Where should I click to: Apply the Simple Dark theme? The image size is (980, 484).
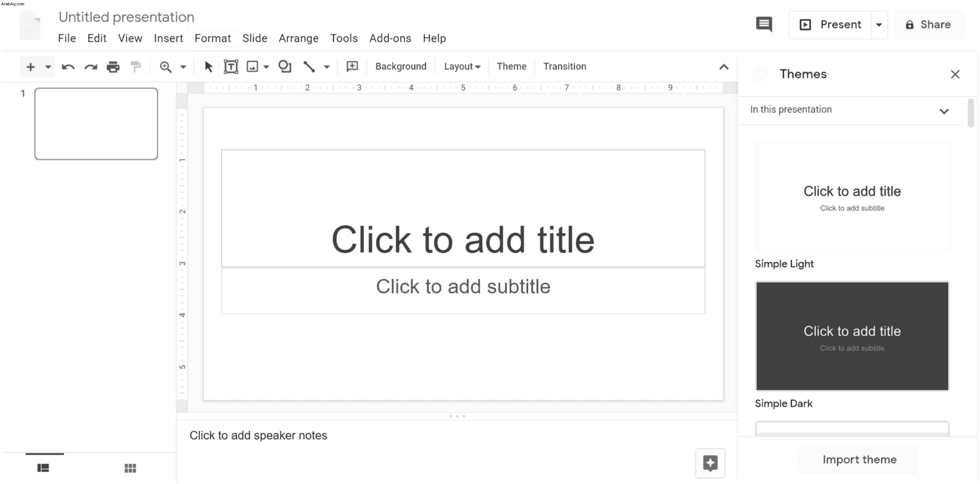pyautogui.click(x=852, y=336)
